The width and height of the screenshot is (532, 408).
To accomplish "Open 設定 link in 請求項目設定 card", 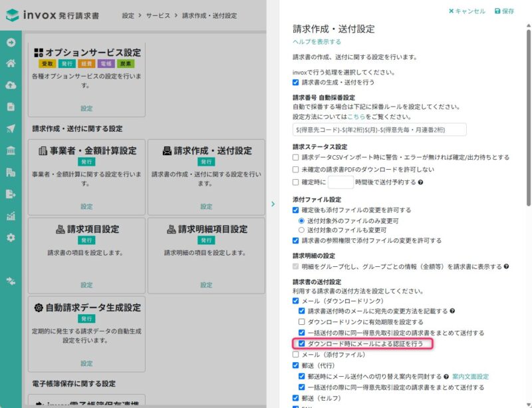I will pyautogui.click(x=86, y=285).
